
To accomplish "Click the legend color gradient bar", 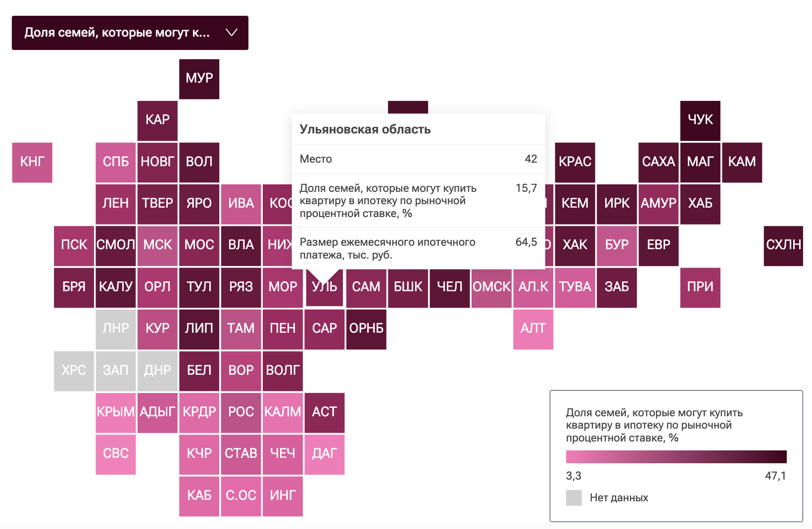I will click(x=676, y=456).
